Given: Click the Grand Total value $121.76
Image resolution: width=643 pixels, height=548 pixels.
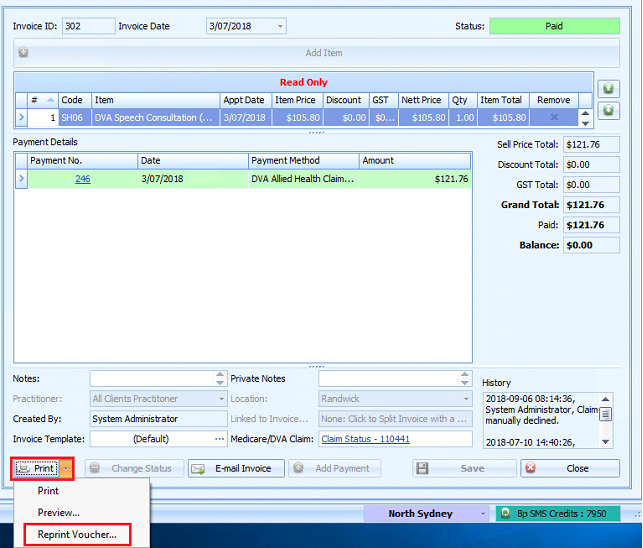Looking at the screenshot, I should 591,205.
